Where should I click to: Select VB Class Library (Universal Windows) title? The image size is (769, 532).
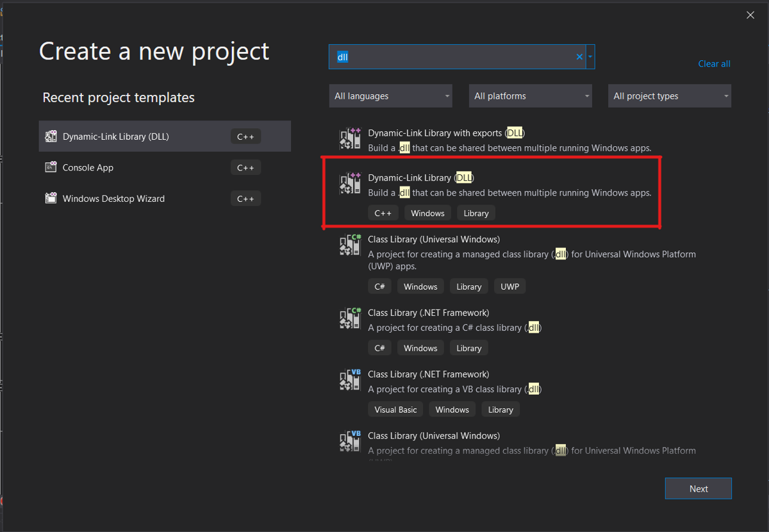434,436
